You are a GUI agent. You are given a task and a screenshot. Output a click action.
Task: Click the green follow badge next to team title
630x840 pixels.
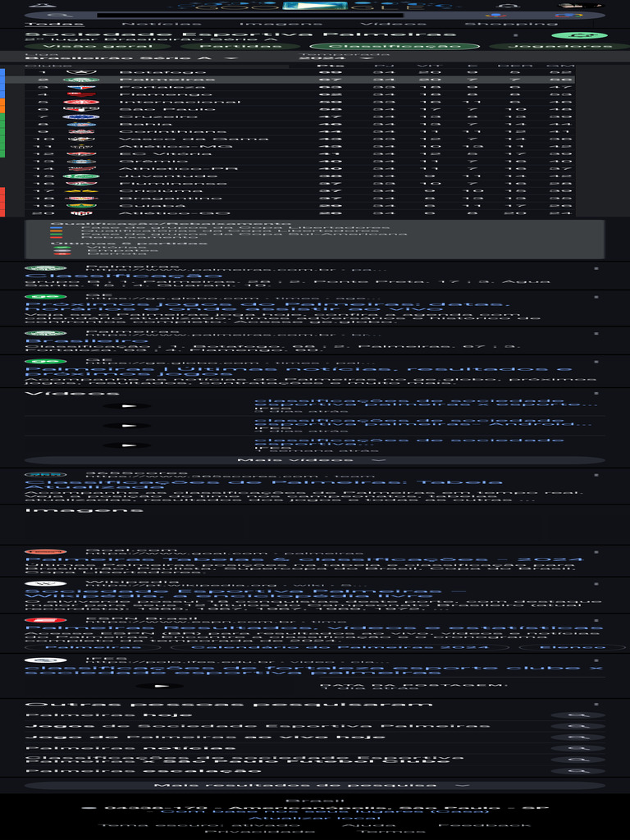pyautogui.click(x=579, y=35)
